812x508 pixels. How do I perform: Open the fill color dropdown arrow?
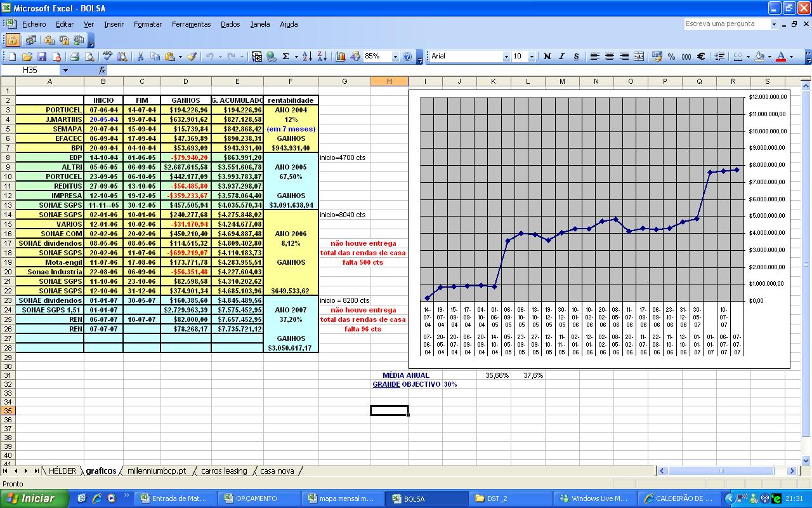769,57
